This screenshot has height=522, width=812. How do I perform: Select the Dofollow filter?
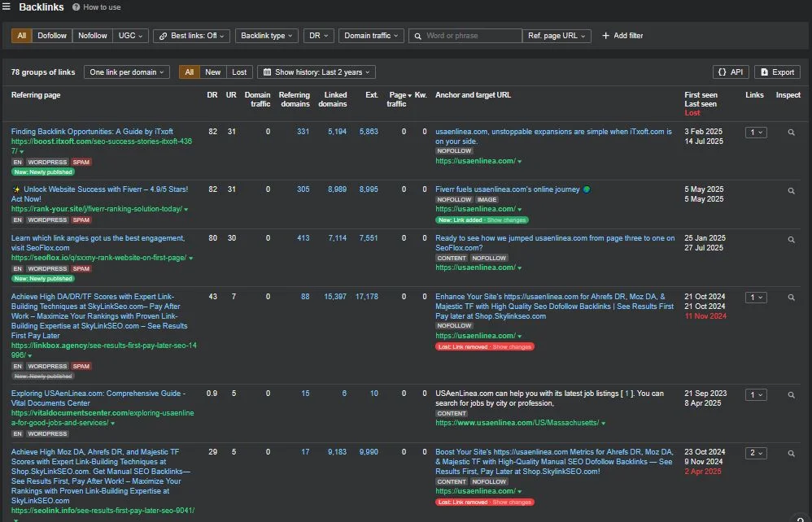pos(52,36)
